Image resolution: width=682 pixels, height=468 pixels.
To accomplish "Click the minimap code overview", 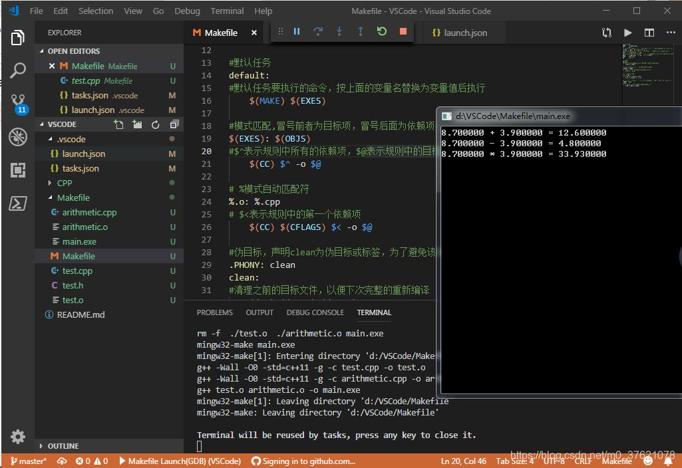I will [x=649, y=65].
